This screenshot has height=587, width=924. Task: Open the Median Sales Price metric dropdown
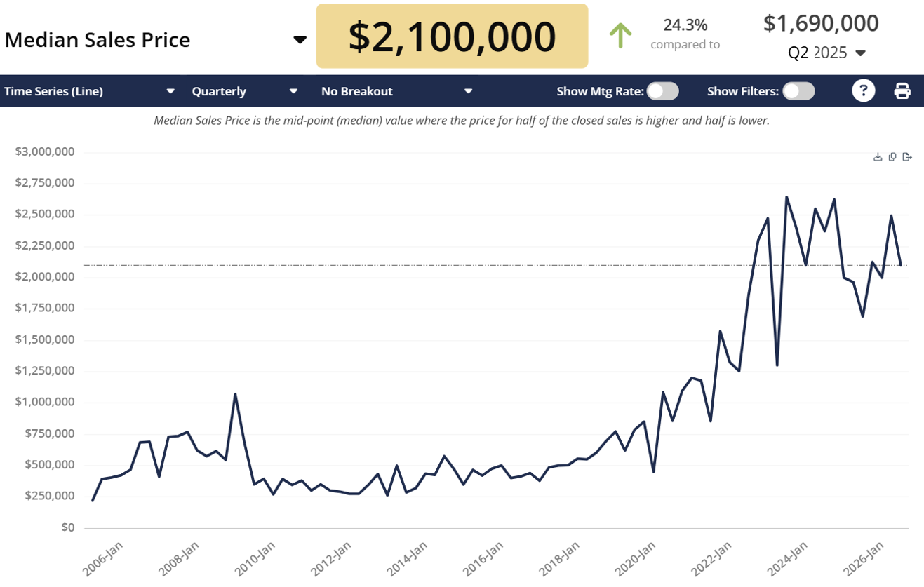[156, 39]
